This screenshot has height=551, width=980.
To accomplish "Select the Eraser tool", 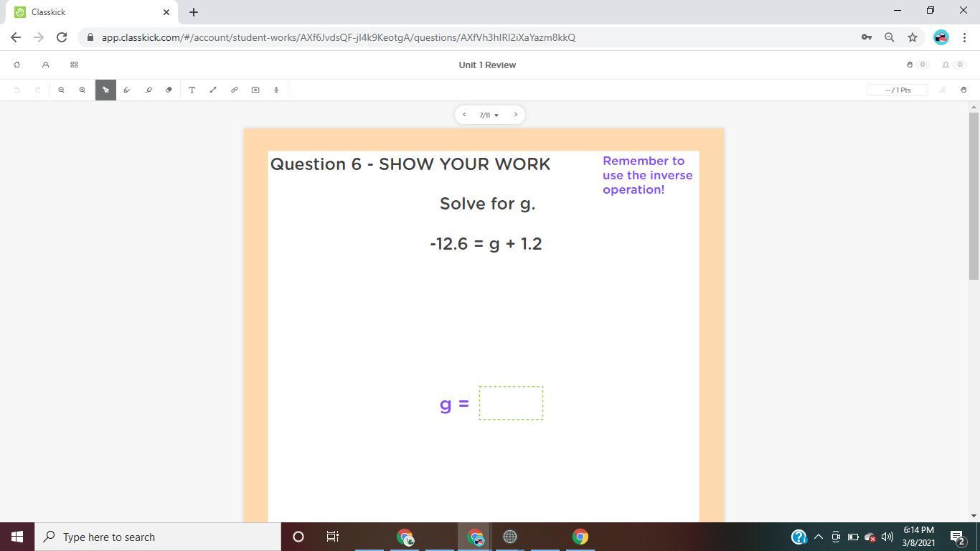I will (169, 90).
